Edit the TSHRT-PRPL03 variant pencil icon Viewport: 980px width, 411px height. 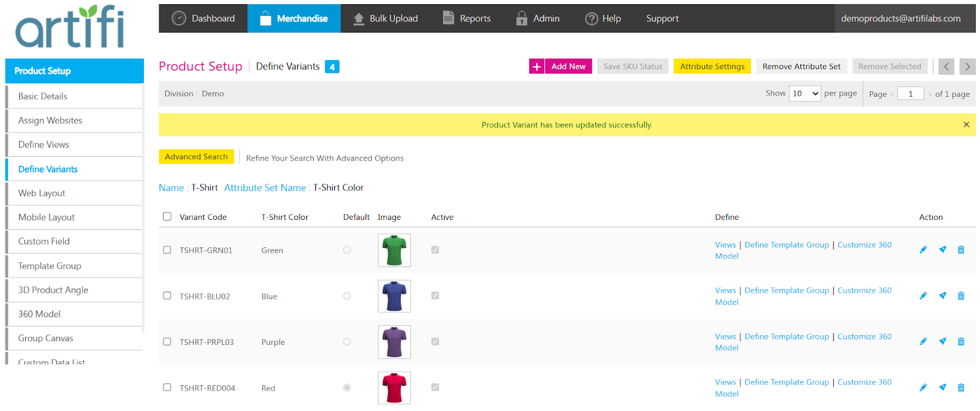[x=923, y=342]
